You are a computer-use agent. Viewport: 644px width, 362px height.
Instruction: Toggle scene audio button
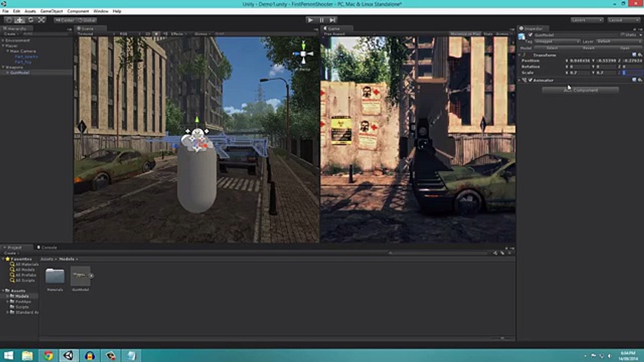(x=164, y=34)
